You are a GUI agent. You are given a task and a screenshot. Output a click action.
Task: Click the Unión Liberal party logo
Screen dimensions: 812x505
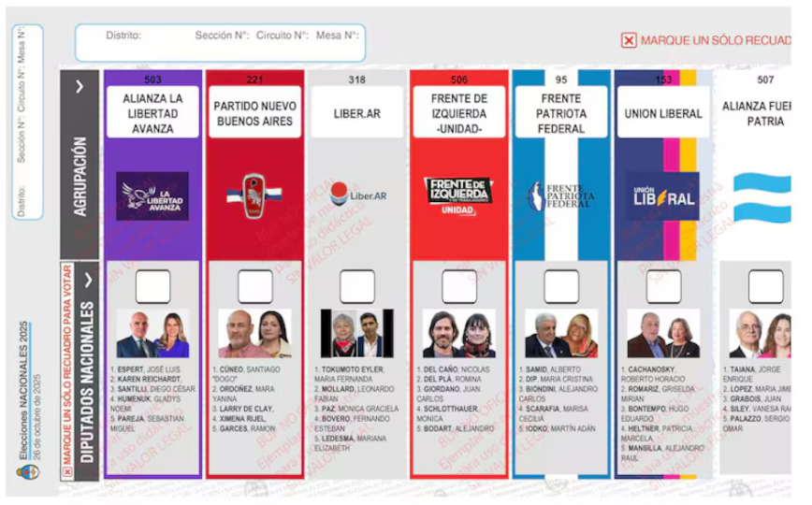(662, 196)
